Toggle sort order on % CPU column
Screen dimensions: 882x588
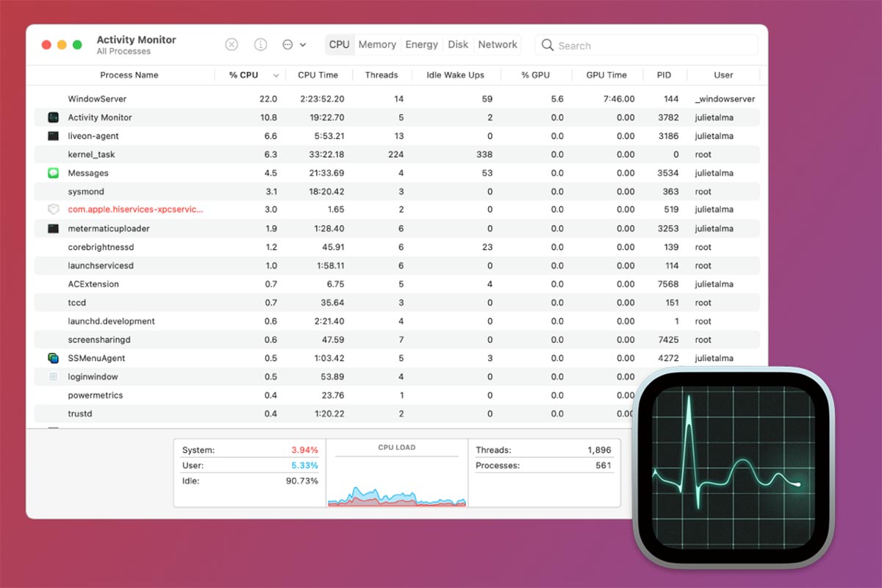tap(250, 75)
